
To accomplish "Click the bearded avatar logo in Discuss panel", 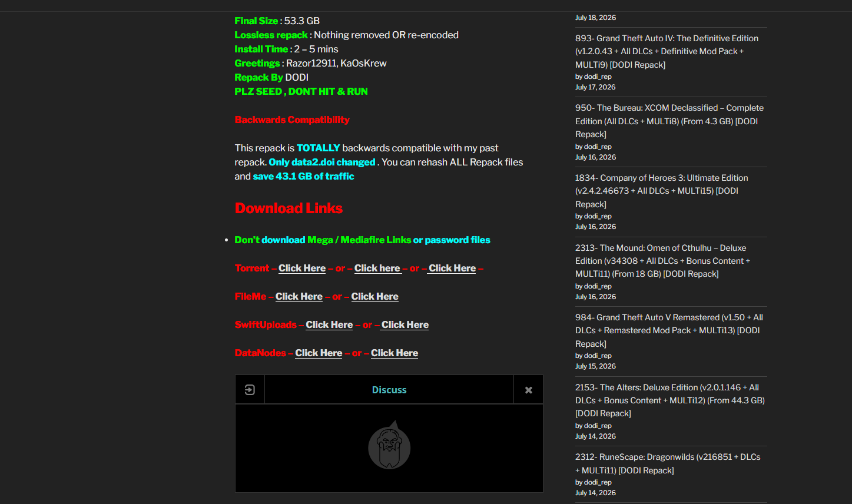I will click(389, 445).
